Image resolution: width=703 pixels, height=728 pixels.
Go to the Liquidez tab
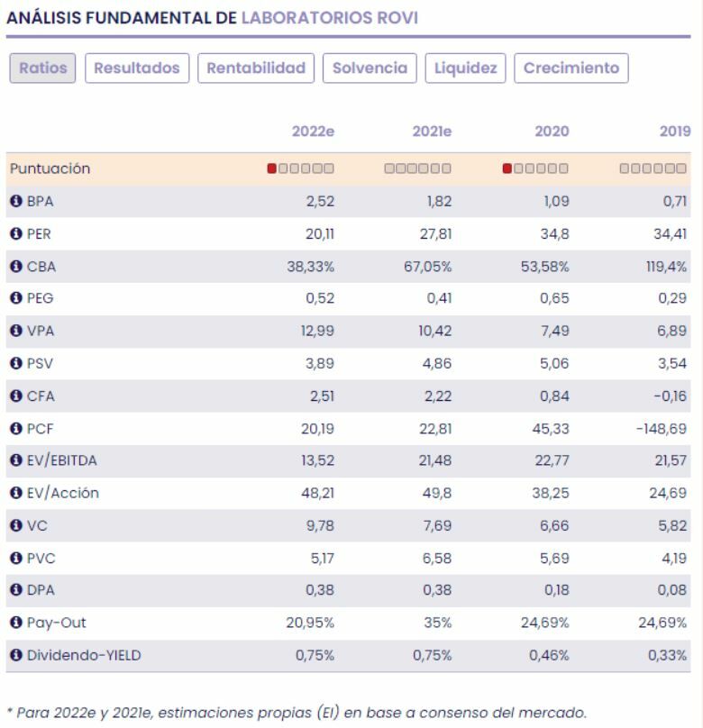465,68
